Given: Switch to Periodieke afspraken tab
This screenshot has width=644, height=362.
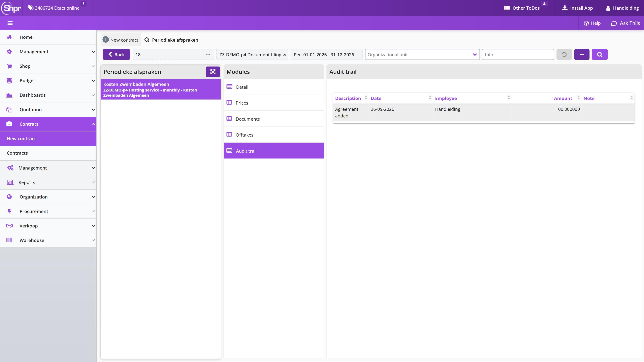Looking at the screenshot, I should coord(171,40).
